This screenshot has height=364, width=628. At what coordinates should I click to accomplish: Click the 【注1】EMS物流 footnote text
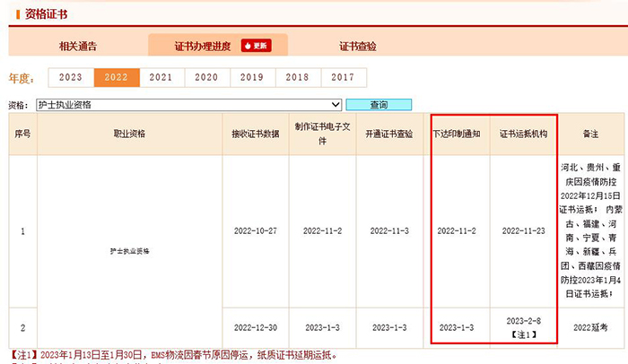tap(174, 355)
